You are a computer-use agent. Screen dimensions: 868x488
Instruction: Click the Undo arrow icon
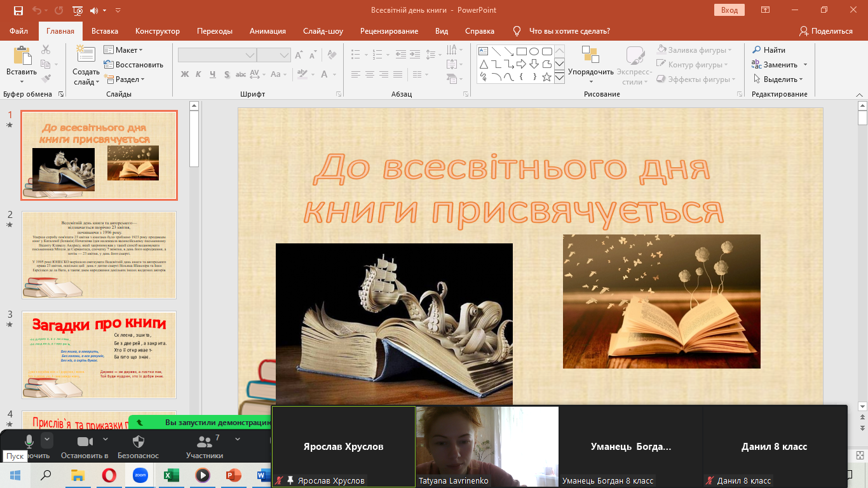coord(37,10)
